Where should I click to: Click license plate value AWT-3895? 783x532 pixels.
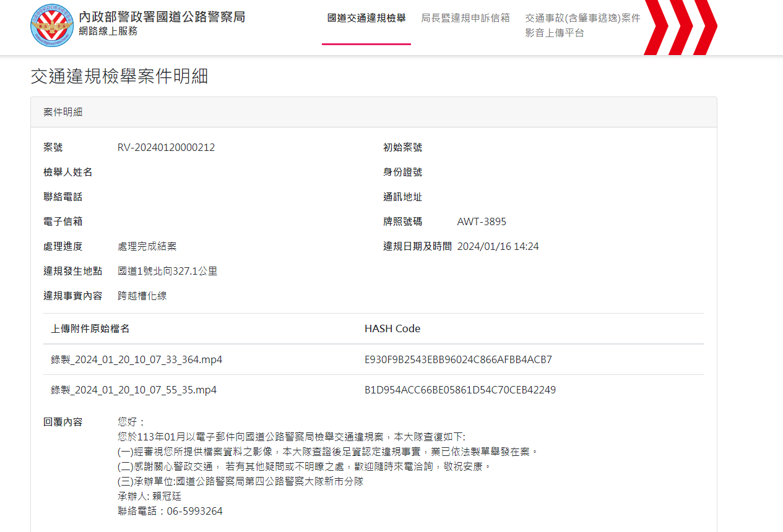pos(482,221)
